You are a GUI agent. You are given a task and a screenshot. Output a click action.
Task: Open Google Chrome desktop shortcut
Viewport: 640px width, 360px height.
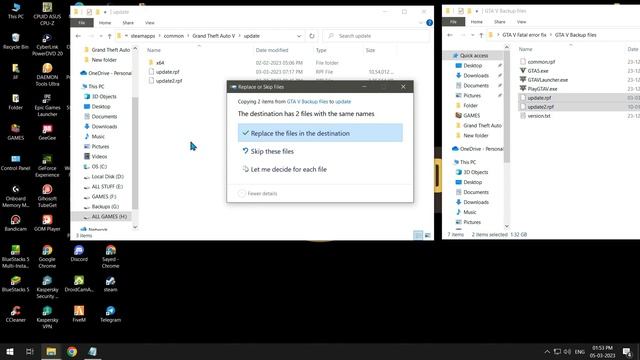tap(47, 257)
